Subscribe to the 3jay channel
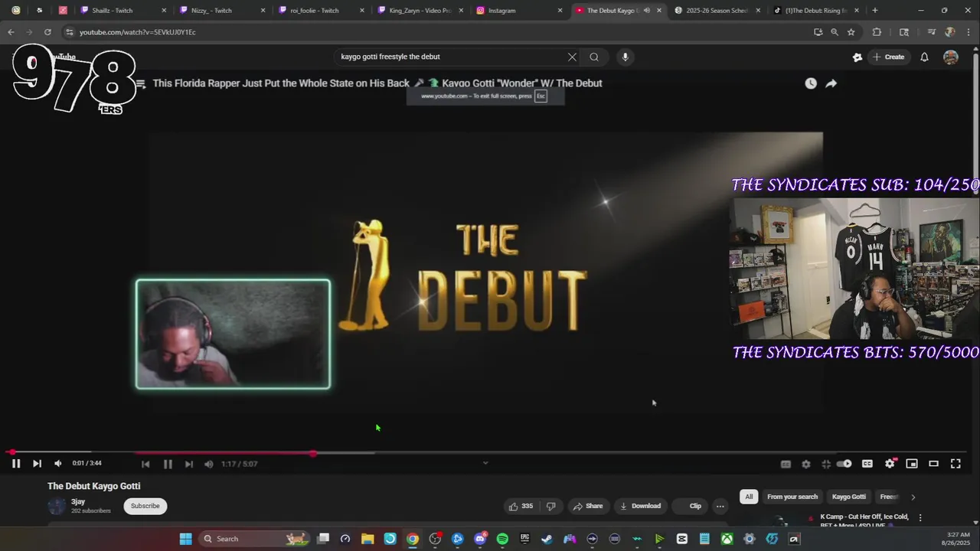Image resolution: width=980 pixels, height=551 pixels. pyautogui.click(x=145, y=506)
